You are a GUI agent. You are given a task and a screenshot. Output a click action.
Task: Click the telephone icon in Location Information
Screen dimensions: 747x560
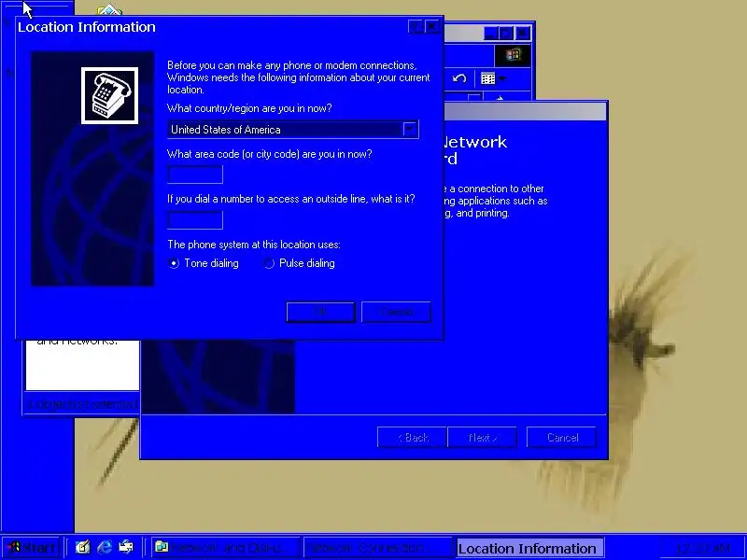(x=109, y=96)
